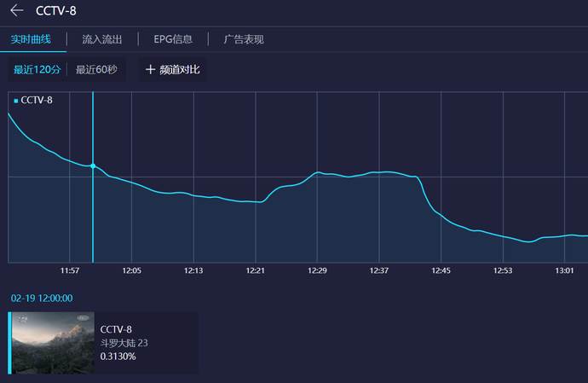Click the 频道对比 add channel button
Image resolution: width=588 pixels, height=383 pixels.
(173, 69)
